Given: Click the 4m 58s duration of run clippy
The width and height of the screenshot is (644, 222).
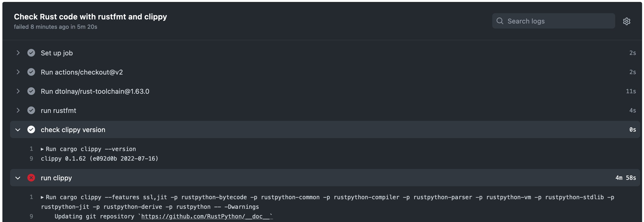Looking at the screenshot, I should pyautogui.click(x=626, y=178).
